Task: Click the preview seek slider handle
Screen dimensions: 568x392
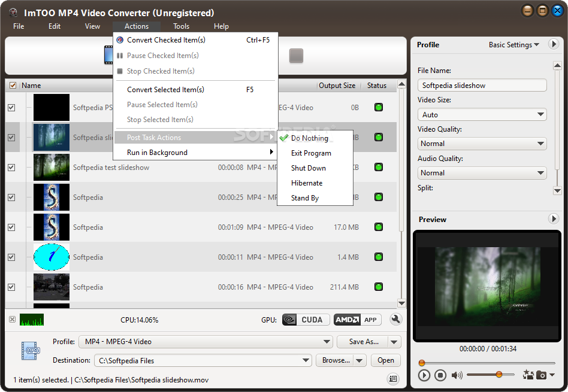Action: (422, 362)
